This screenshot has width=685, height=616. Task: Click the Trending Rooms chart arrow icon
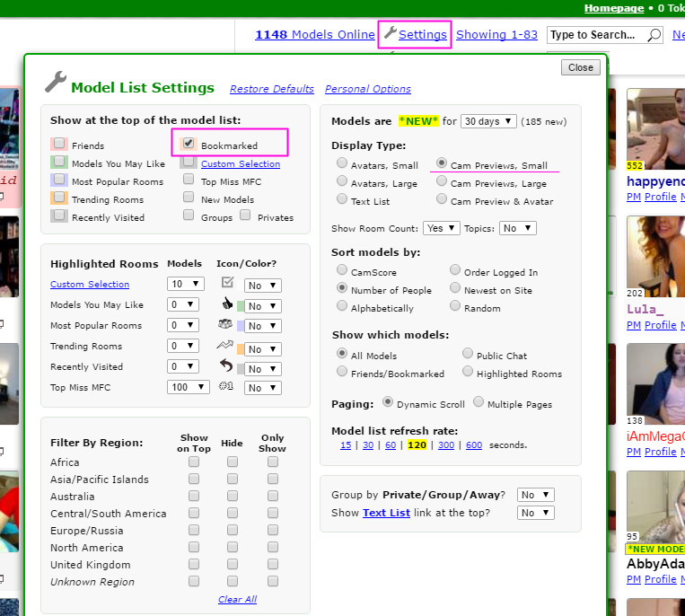click(x=226, y=346)
